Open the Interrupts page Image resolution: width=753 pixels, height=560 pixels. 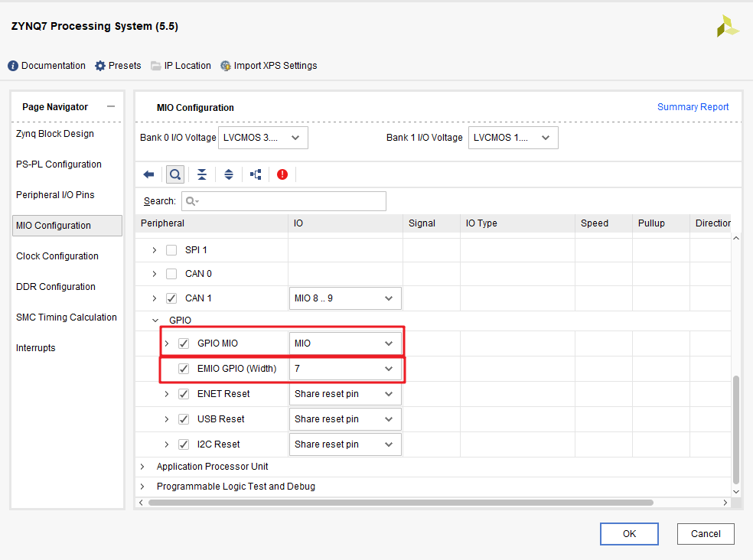[35, 348]
